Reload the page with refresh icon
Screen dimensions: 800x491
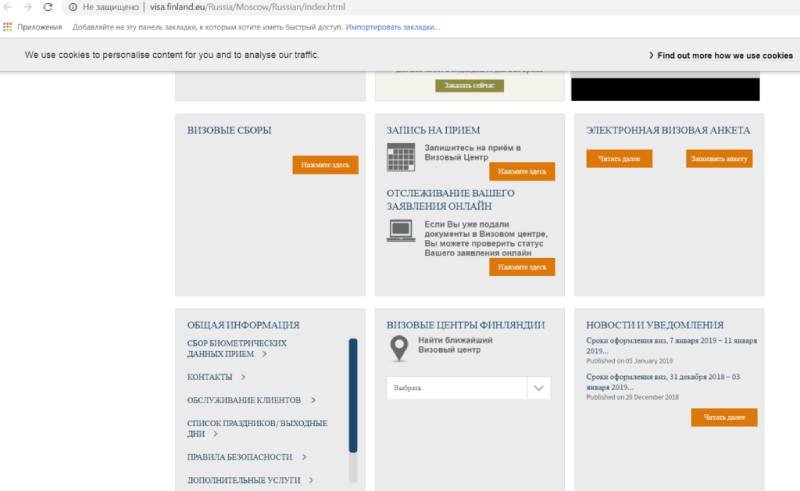pyautogui.click(x=47, y=7)
